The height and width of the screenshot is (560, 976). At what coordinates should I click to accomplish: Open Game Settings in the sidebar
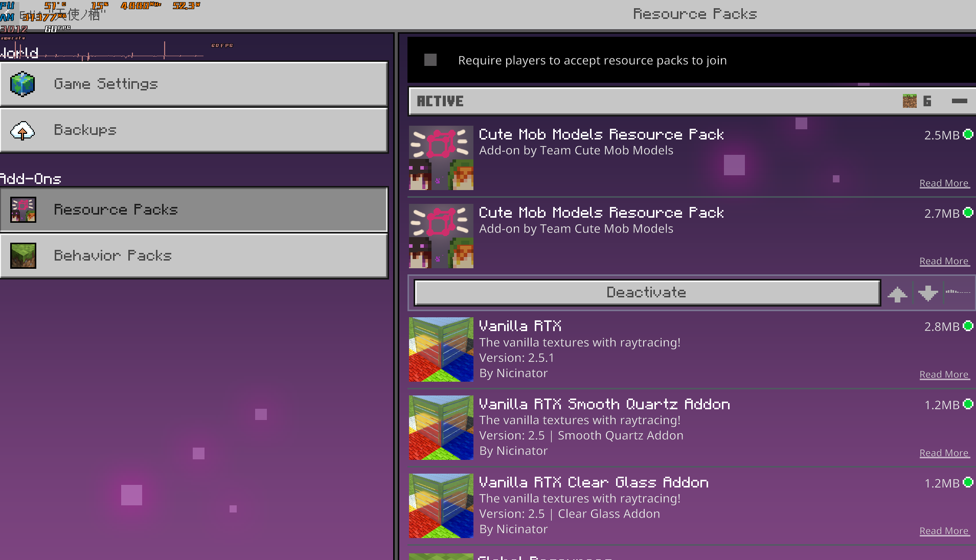coord(194,84)
